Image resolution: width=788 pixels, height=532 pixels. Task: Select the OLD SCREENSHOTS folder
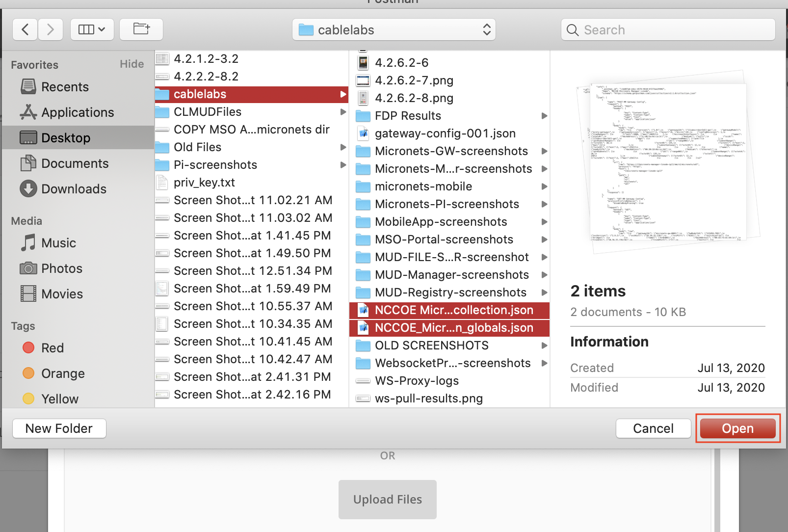click(x=449, y=346)
